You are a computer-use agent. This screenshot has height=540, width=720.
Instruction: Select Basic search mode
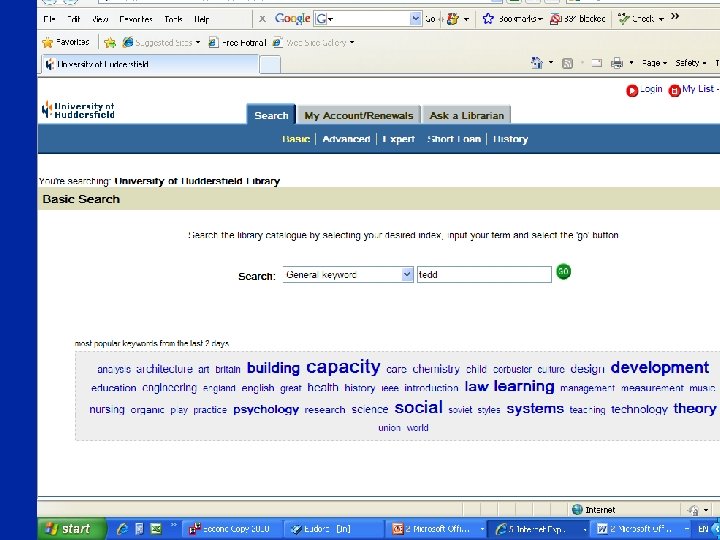point(296,139)
